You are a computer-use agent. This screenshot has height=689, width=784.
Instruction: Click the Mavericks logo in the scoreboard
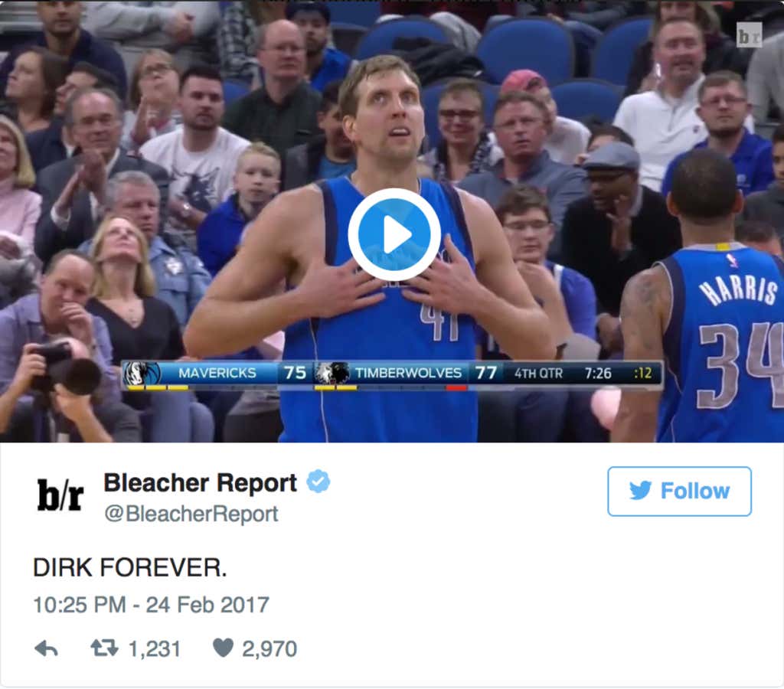pos(142,374)
